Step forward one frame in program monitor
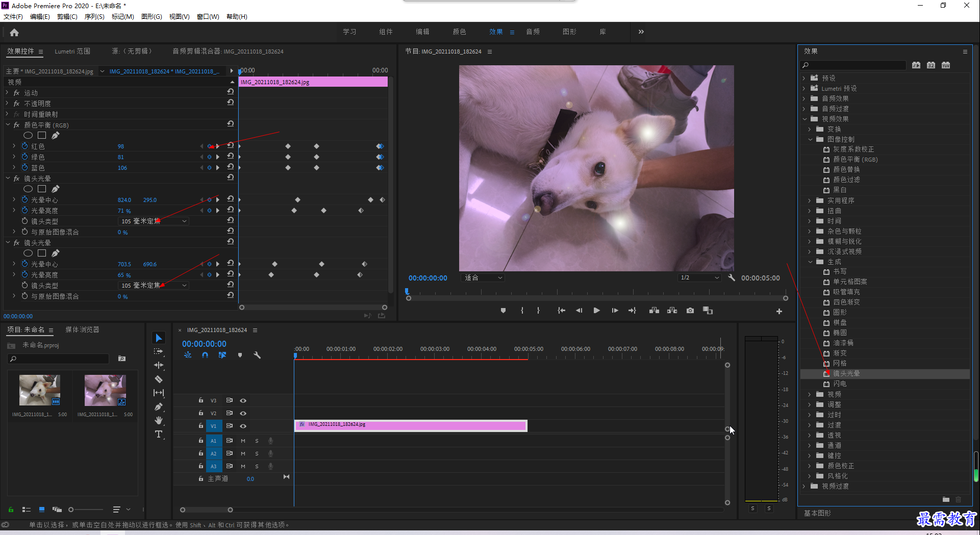This screenshot has width=980, height=535. click(615, 311)
